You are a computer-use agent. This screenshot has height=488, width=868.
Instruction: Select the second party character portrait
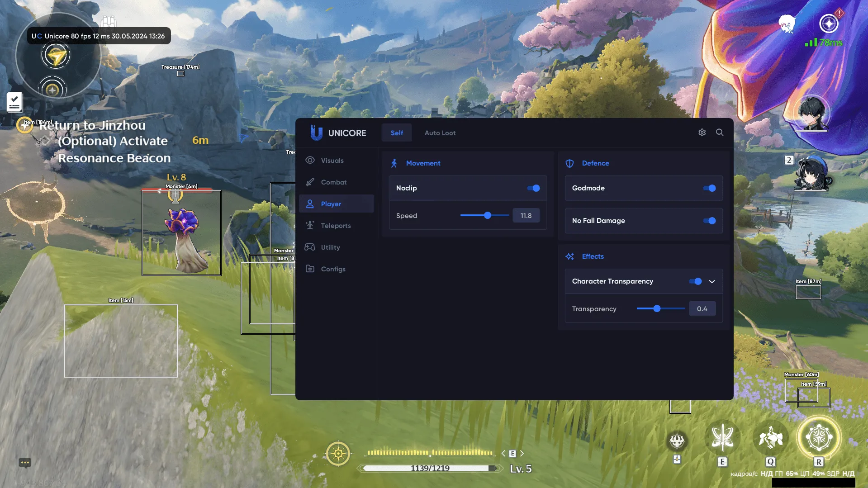(810, 173)
